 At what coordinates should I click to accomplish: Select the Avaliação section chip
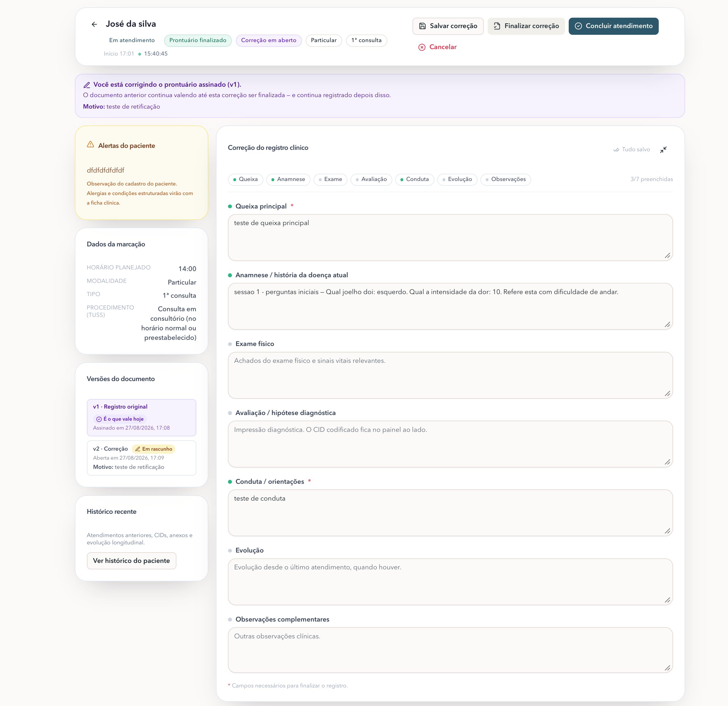click(371, 180)
